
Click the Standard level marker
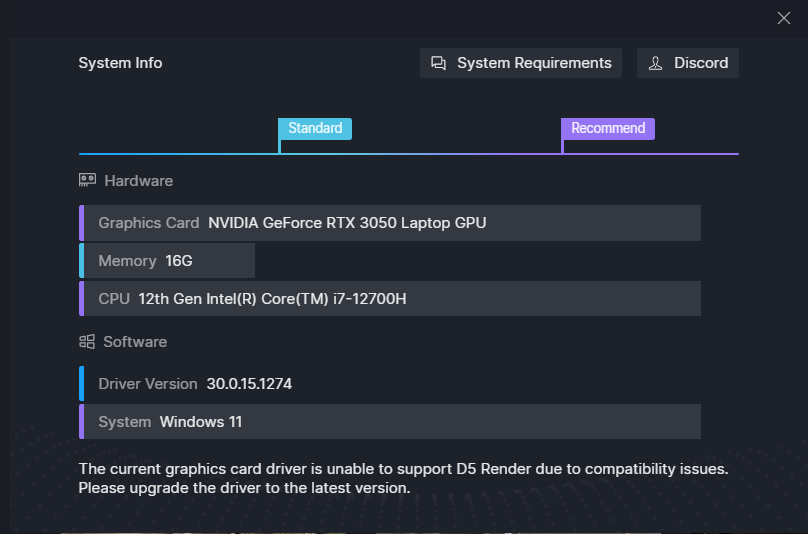click(315, 128)
